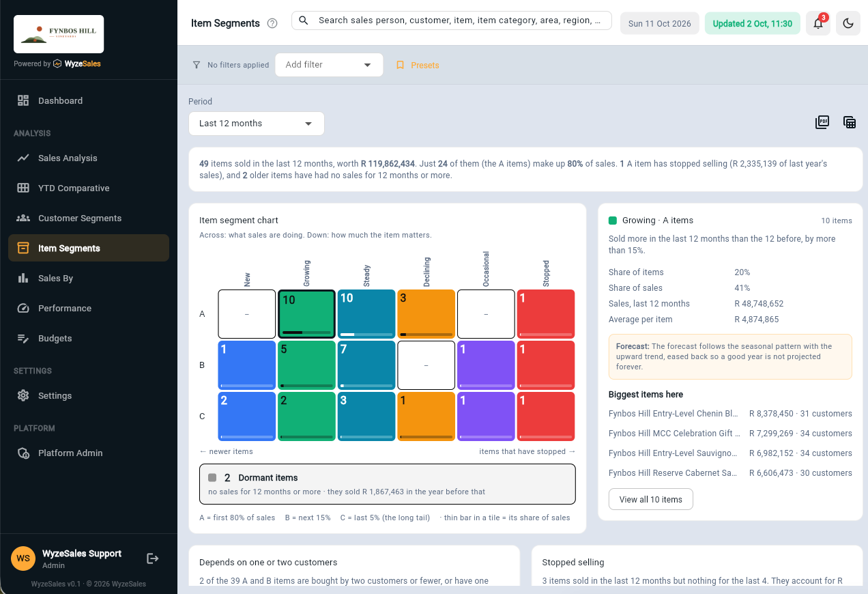Select the A Steady tile with 10
Viewport: 868px width, 594px height.
[366, 314]
